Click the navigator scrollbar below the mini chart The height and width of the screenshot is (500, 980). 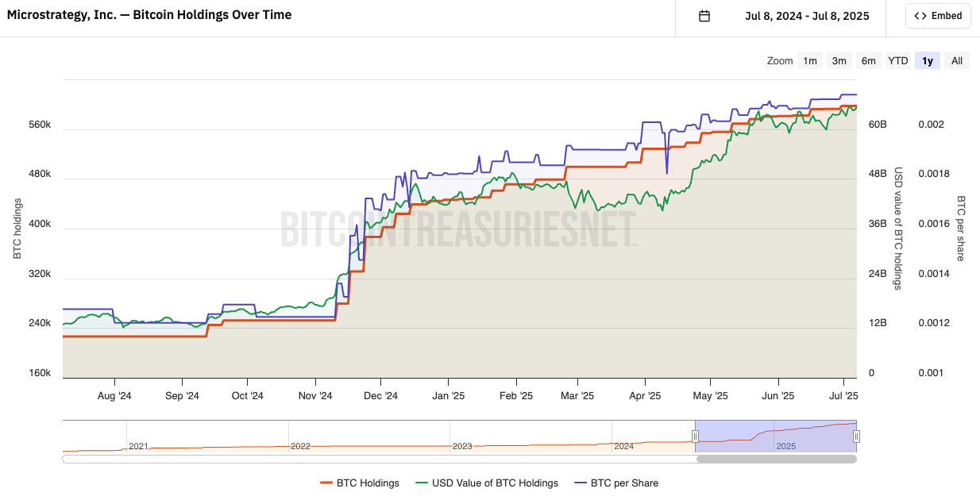pyautogui.click(x=776, y=459)
